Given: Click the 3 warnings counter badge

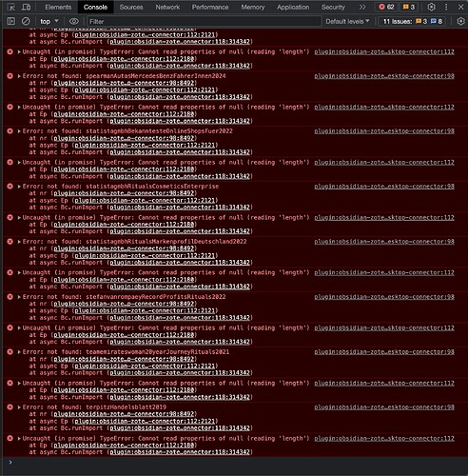Looking at the screenshot, I should click(x=409, y=7).
